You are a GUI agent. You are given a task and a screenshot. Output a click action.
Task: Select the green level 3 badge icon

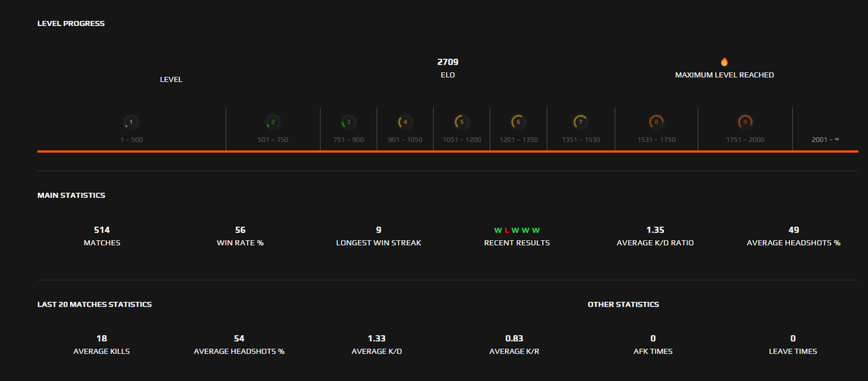coord(349,122)
